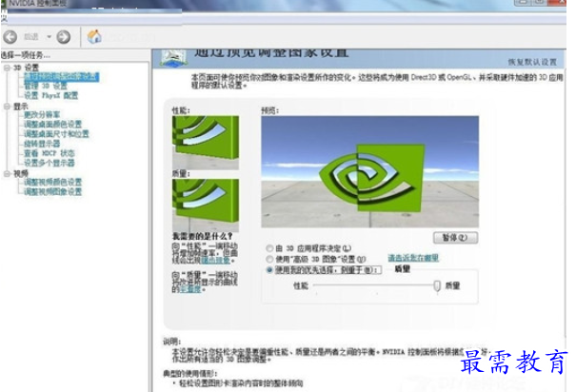Viewport: 576px width, 392px height.
Task: Click the page header image icon
Action: click(174, 58)
